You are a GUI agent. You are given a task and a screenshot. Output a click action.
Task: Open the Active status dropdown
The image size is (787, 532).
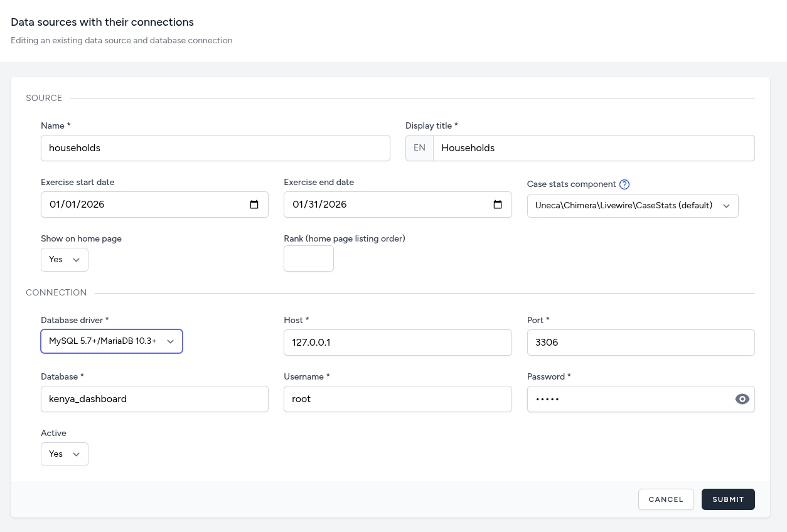click(65, 454)
